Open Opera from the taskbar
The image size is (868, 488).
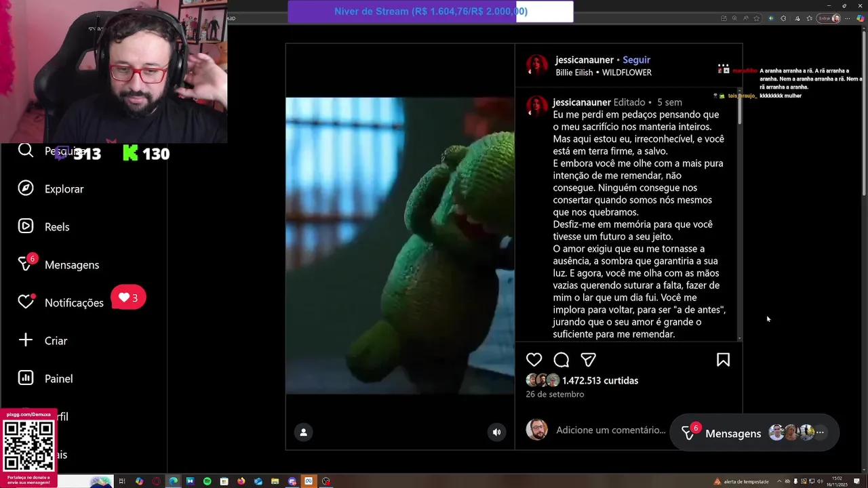tap(157, 481)
